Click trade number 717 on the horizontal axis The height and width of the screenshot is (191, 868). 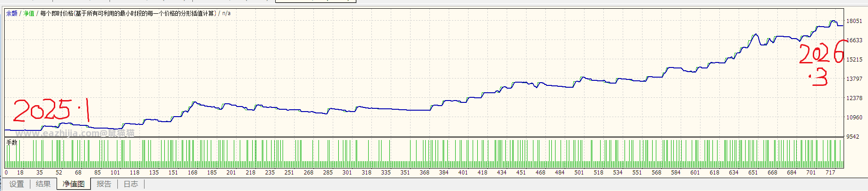(x=830, y=173)
